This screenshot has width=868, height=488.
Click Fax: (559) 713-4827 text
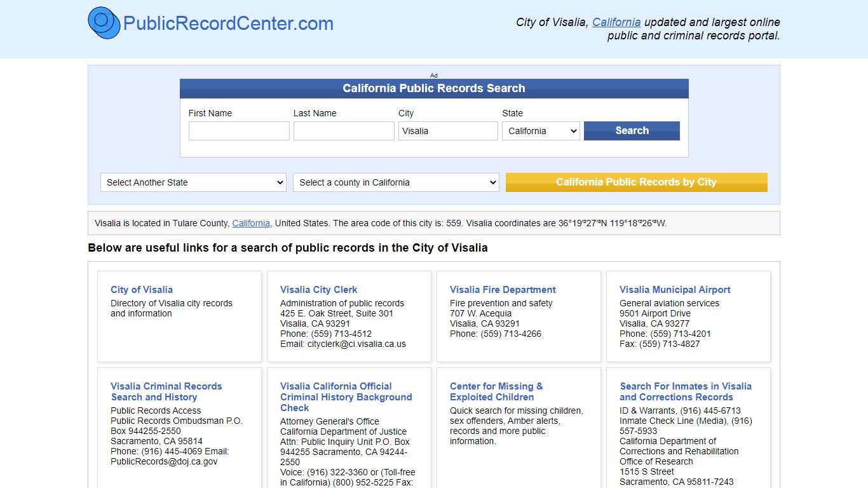click(660, 344)
